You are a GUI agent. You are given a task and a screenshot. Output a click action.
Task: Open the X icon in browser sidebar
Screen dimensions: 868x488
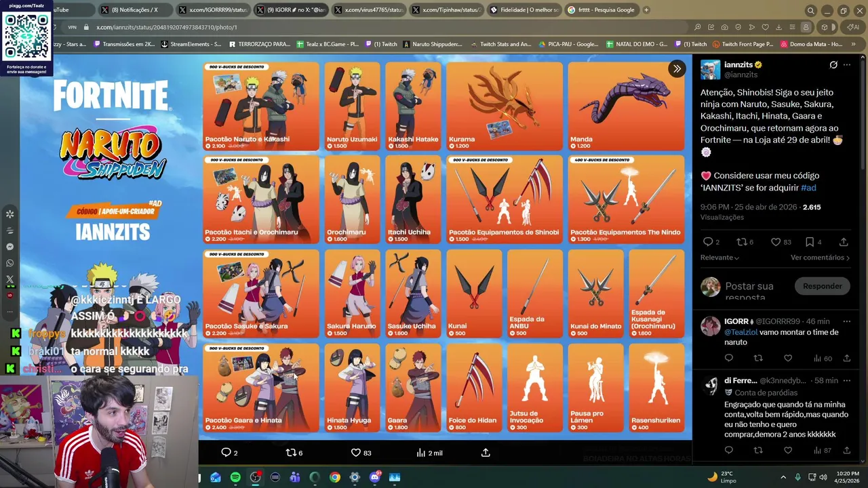tap(9, 279)
